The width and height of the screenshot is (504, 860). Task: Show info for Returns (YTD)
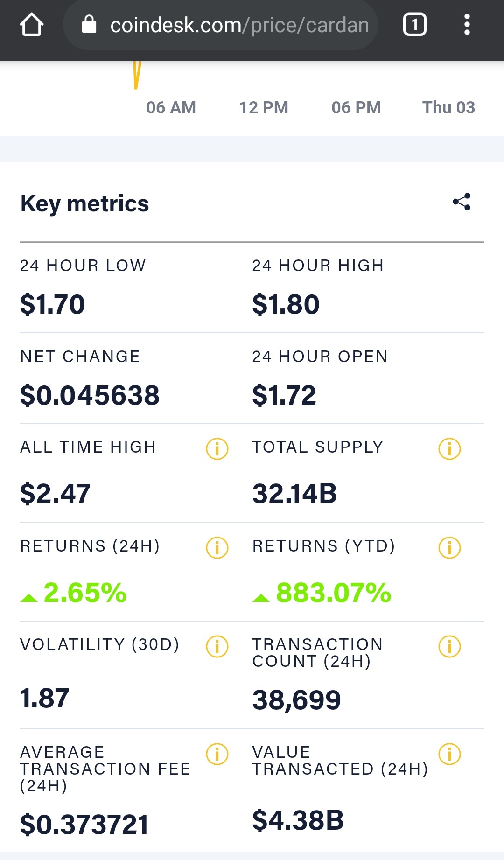pos(449,548)
